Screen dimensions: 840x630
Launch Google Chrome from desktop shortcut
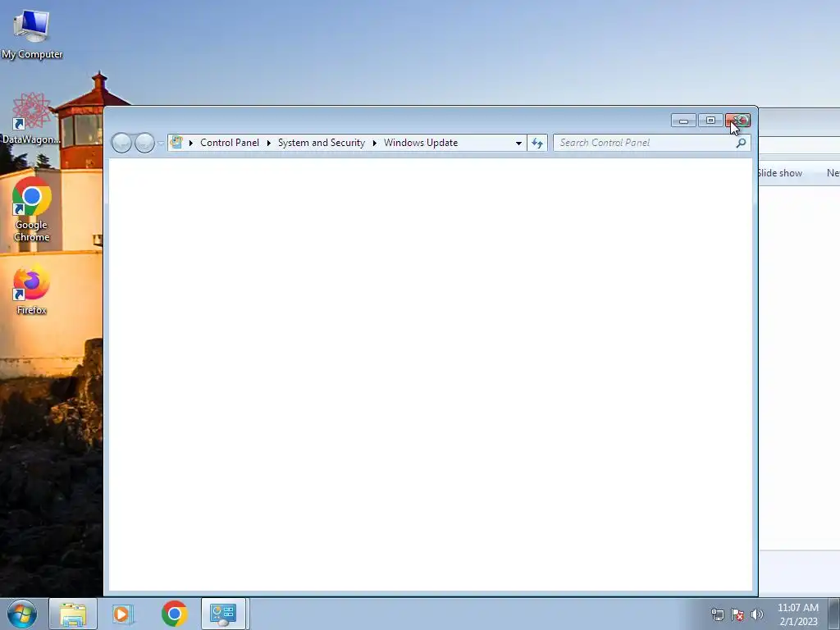click(x=32, y=209)
